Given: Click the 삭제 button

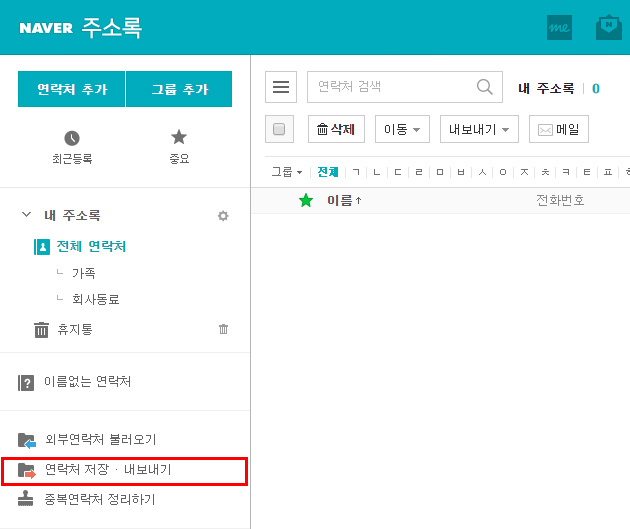Looking at the screenshot, I should pyautogui.click(x=336, y=129).
